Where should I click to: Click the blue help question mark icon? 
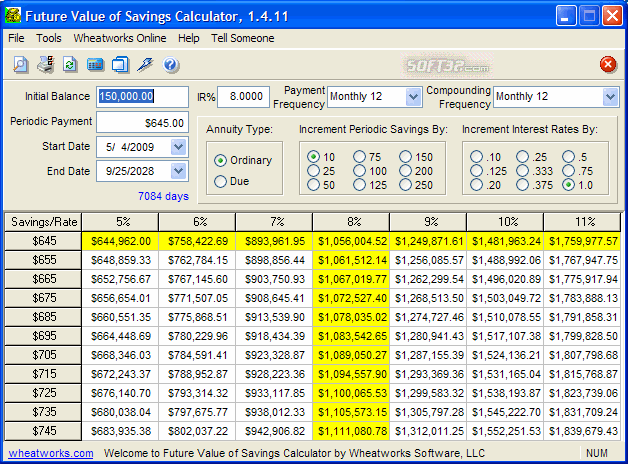(171, 64)
